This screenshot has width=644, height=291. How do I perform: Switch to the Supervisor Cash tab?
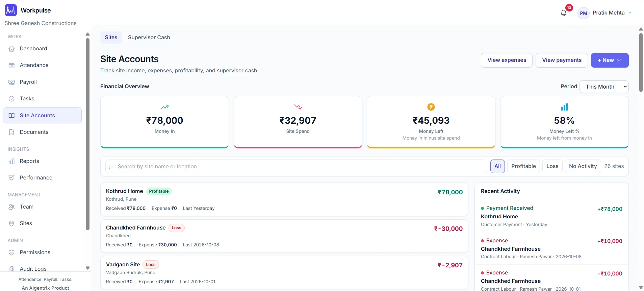click(149, 38)
